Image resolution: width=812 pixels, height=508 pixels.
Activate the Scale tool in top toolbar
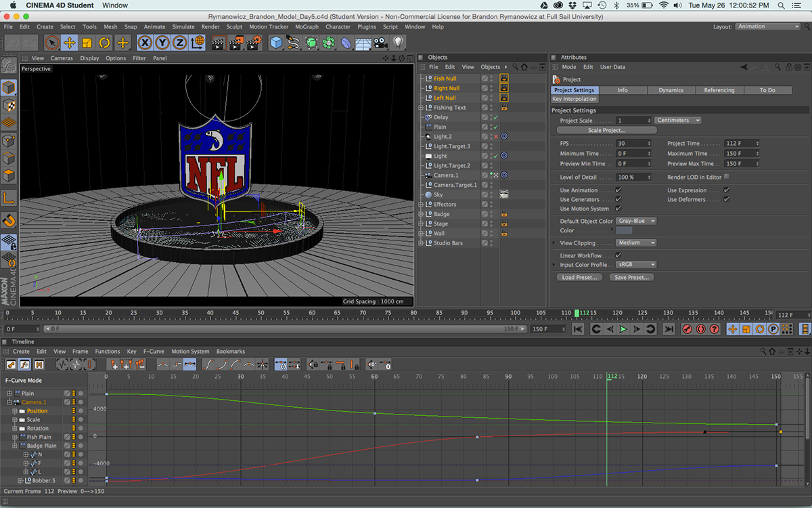point(87,43)
